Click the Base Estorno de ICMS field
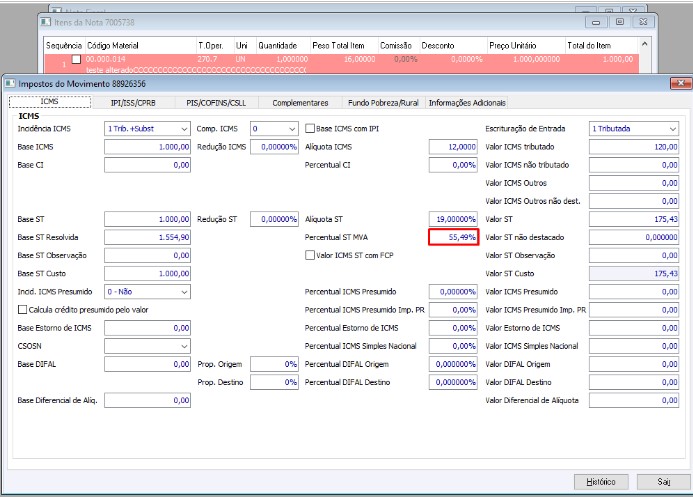The image size is (693, 497). pyautogui.click(x=147, y=328)
